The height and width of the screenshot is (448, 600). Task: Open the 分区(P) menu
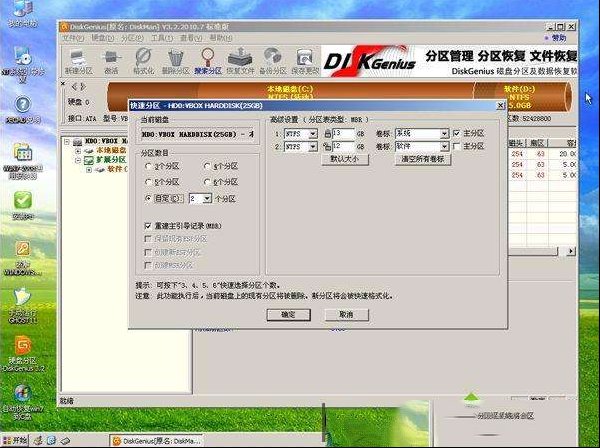click(x=132, y=38)
